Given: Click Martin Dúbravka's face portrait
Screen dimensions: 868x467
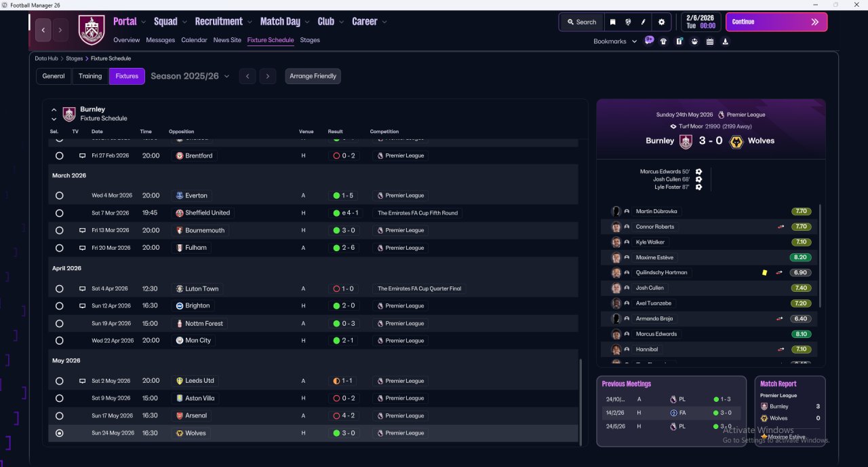Looking at the screenshot, I should coord(616,211).
